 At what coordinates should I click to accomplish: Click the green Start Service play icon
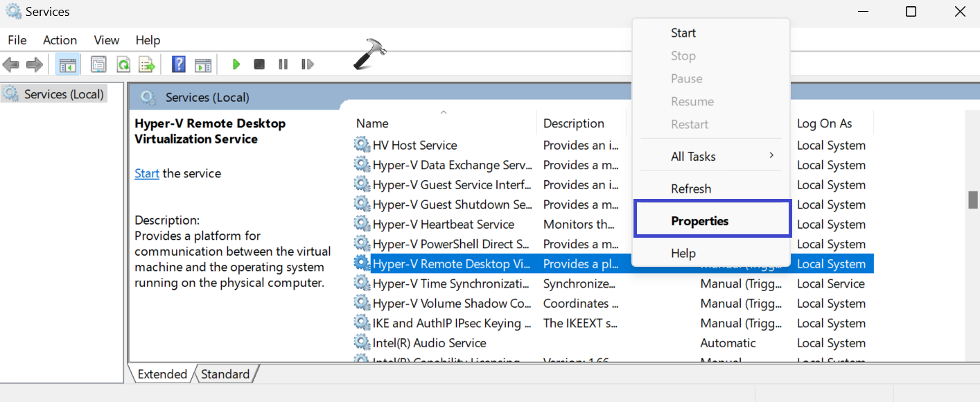[x=236, y=64]
